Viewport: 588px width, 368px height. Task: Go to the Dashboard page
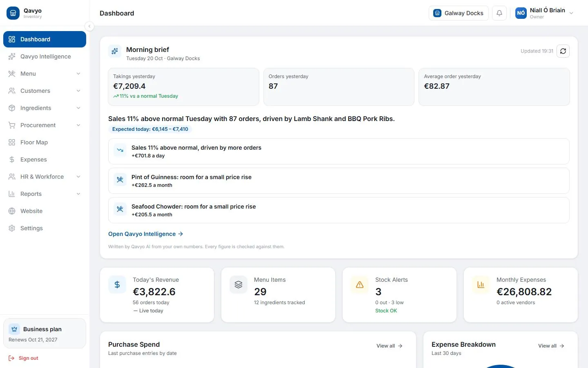point(45,39)
